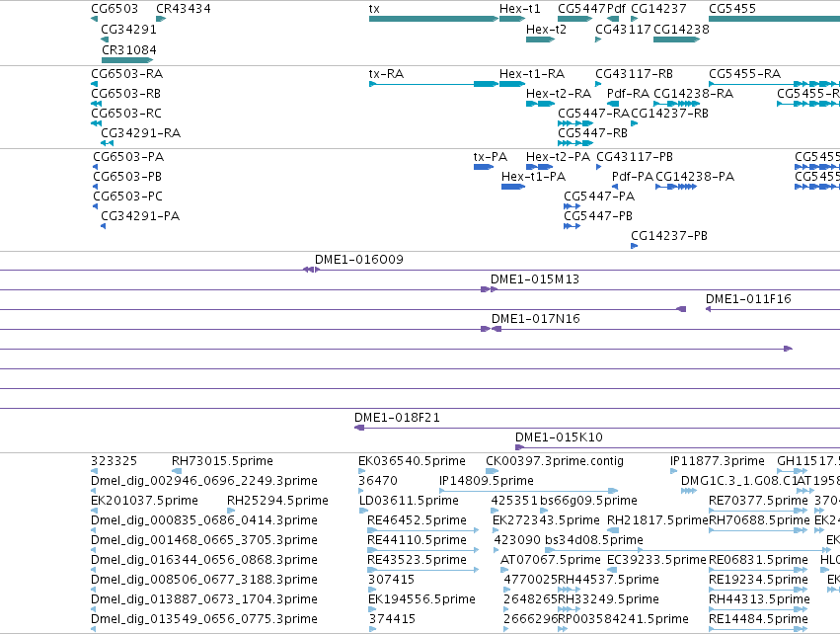Click the CG34291-PA protein label
Screen dimensions: 840x634
coord(140,216)
